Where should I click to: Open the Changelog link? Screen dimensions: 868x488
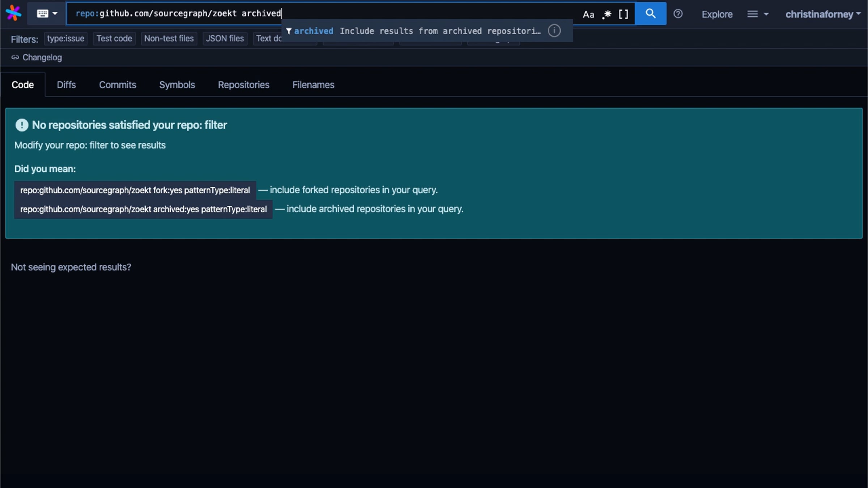(x=37, y=57)
